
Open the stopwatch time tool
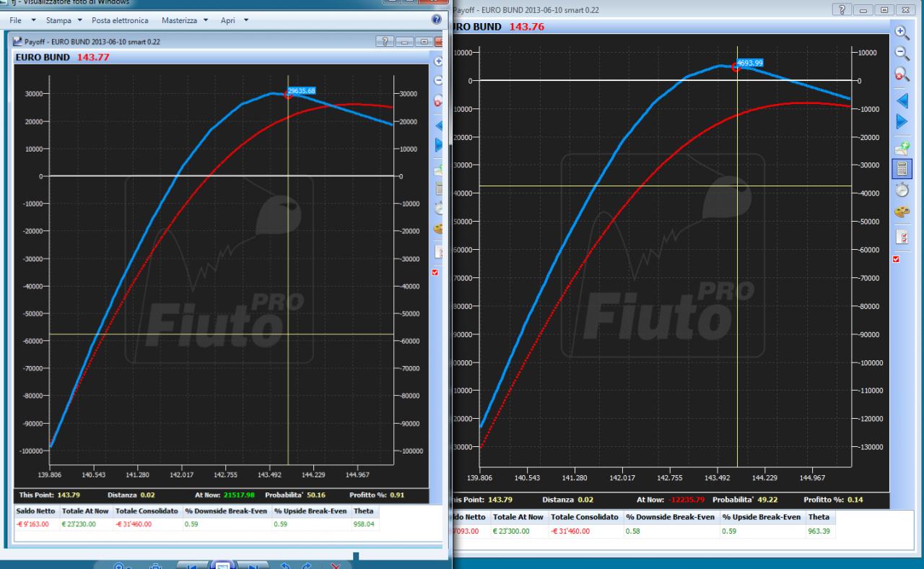pyautogui.click(x=902, y=190)
